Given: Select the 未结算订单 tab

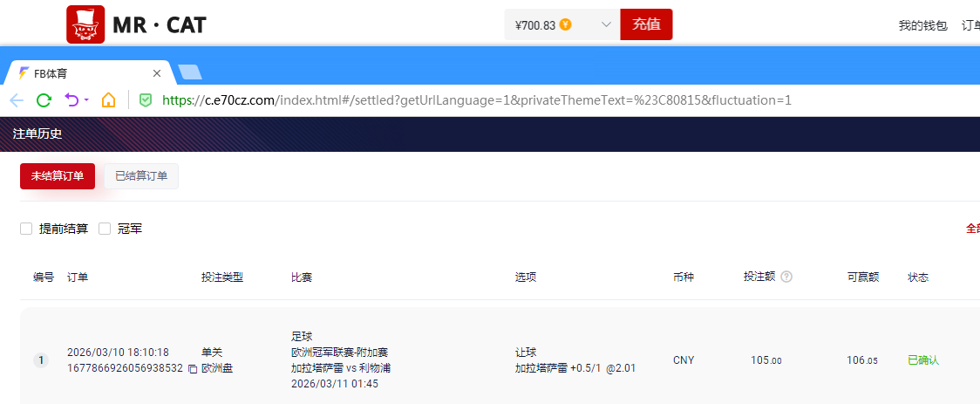Looking at the screenshot, I should point(58,175).
